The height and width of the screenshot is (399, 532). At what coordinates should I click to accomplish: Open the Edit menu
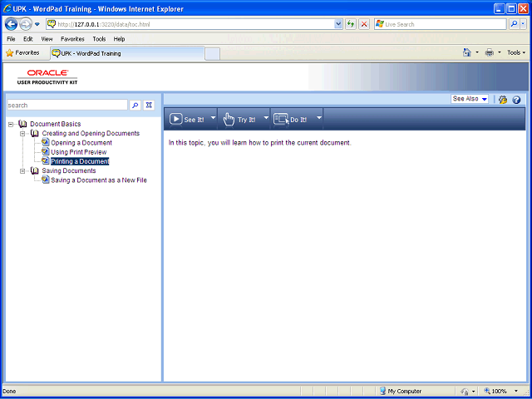tap(27, 39)
